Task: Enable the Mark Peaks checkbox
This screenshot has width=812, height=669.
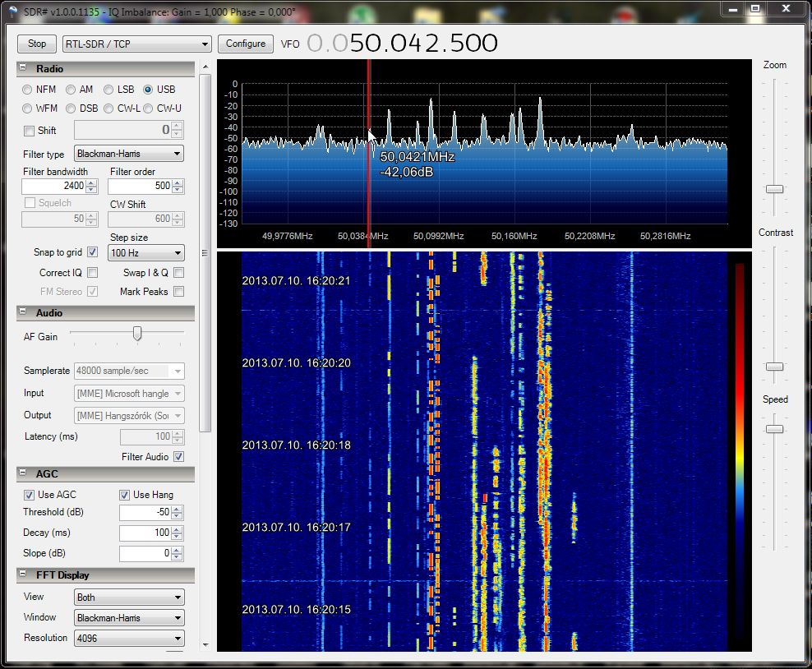Action: click(x=178, y=292)
